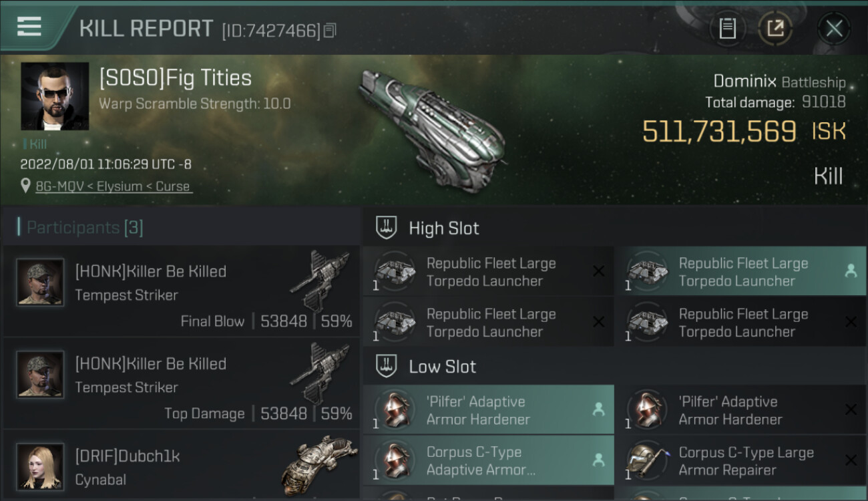
Task: Open Fig Tities pilot portrait
Action: 55,96
